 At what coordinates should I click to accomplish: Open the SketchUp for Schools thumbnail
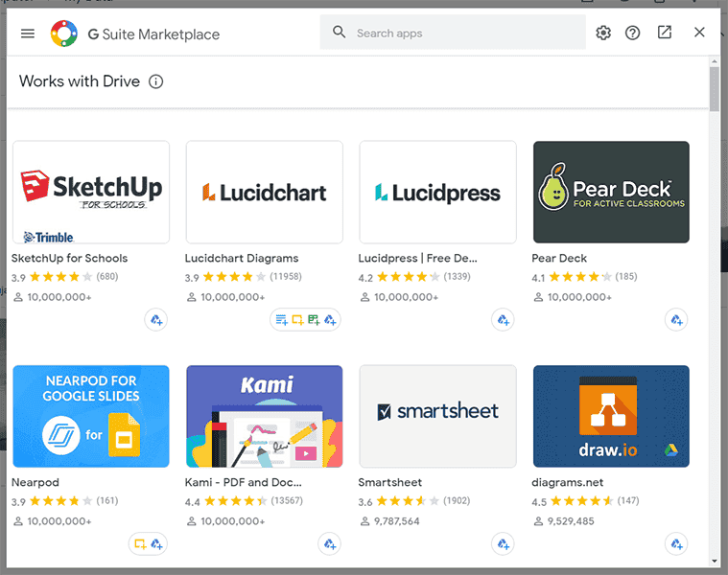[x=91, y=192]
